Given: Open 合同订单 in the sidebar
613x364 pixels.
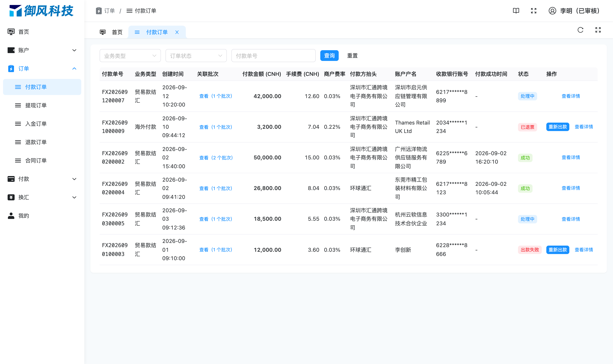Looking at the screenshot, I should pyautogui.click(x=42, y=160).
